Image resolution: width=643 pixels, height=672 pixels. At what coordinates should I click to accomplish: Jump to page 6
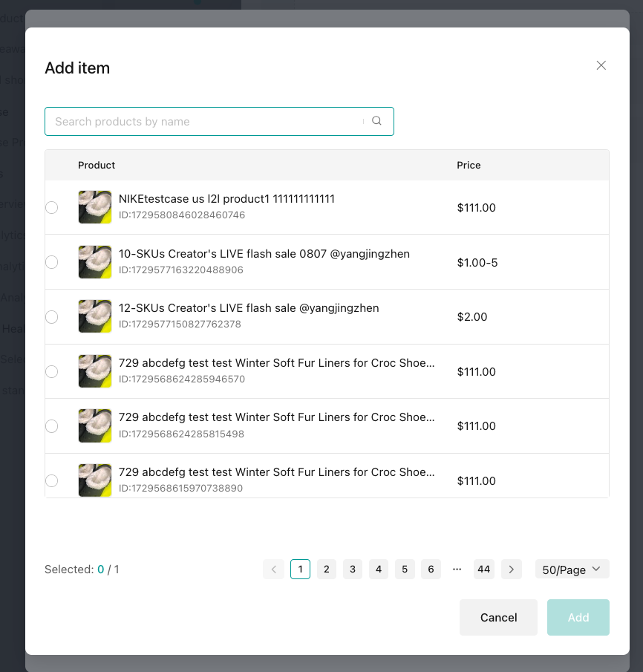click(x=431, y=570)
